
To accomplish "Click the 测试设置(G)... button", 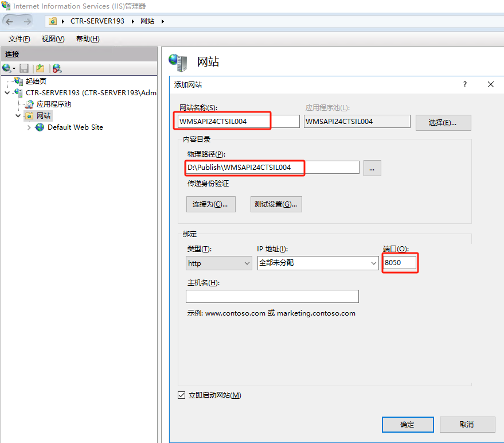I will [x=276, y=204].
